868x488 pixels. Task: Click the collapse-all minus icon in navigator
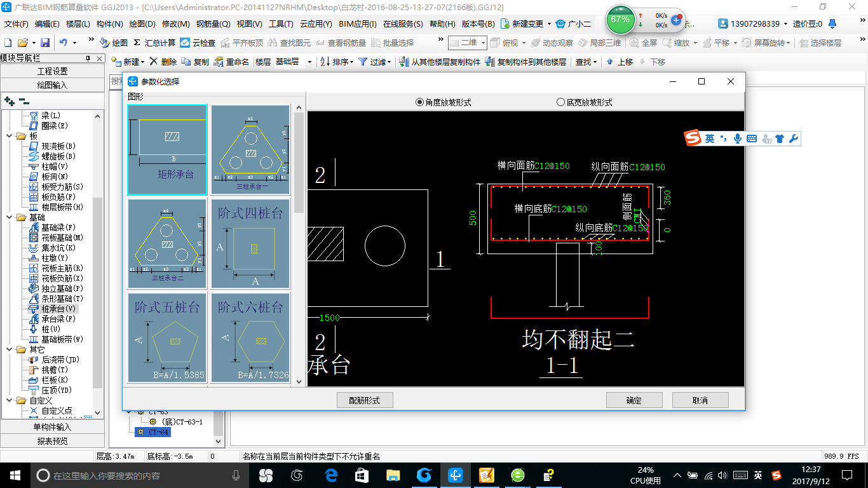coord(24,101)
